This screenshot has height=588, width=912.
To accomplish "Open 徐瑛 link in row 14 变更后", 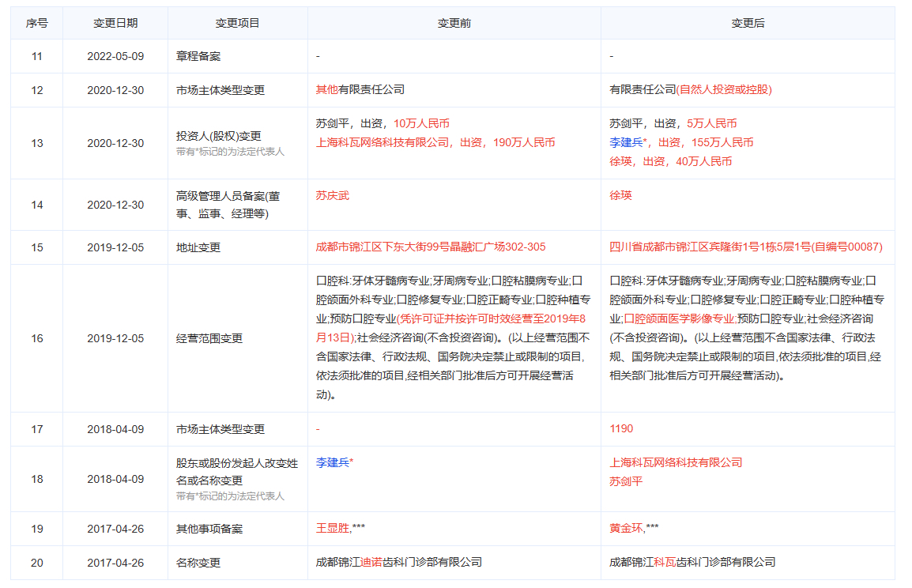I will pos(620,195).
